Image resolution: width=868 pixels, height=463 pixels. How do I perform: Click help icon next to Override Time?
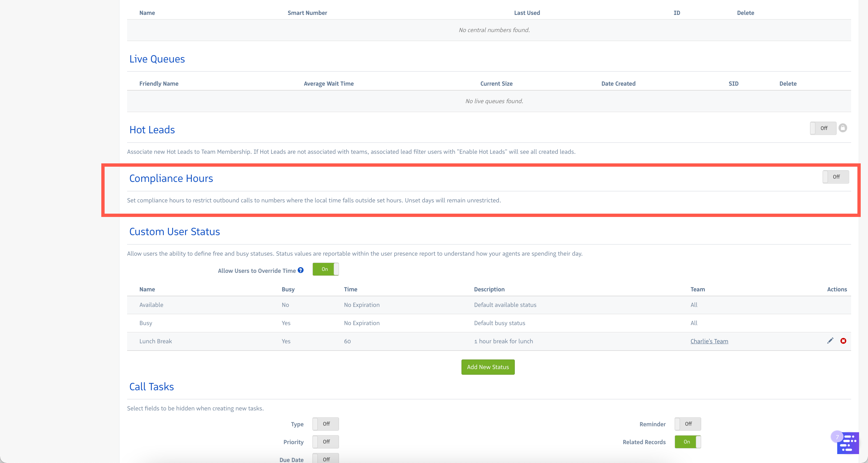tap(301, 270)
